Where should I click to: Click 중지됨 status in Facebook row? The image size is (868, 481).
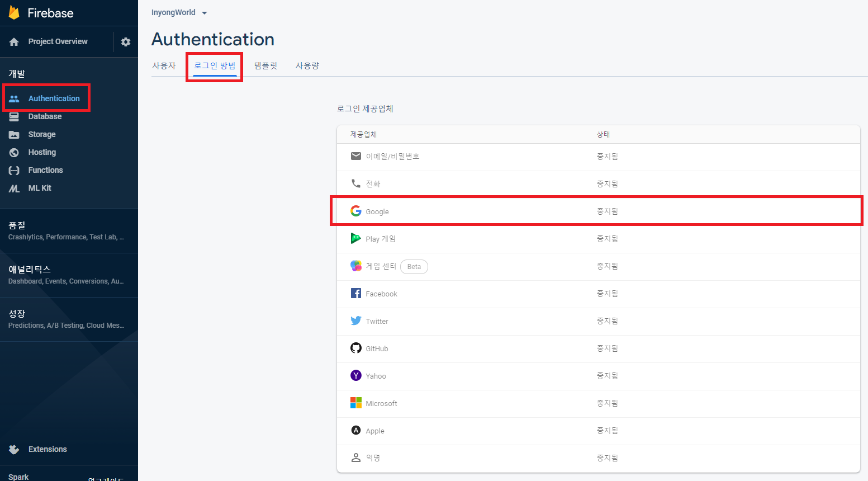(607, 294)
